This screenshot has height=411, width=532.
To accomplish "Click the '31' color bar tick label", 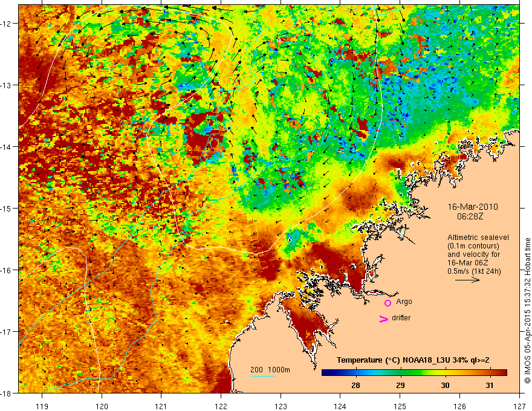I will (490, 385).
